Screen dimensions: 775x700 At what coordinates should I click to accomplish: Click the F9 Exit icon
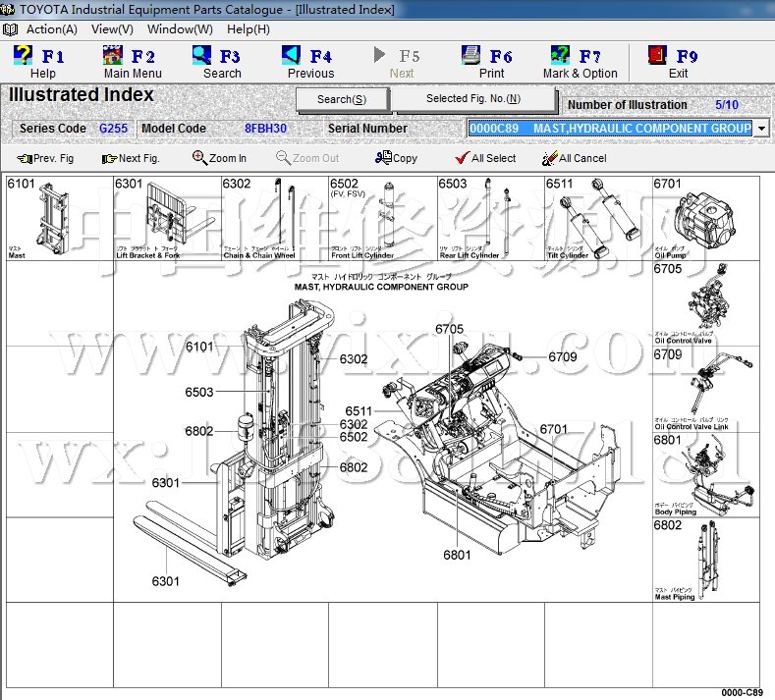(658, 56)
